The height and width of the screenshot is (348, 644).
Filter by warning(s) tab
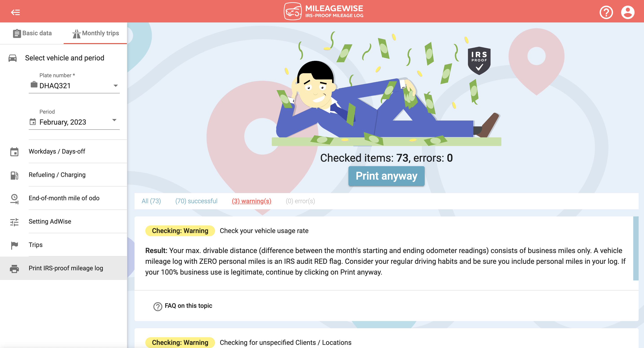[251, 200]
